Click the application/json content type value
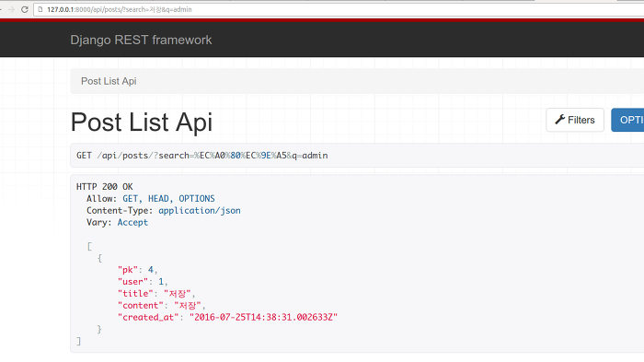Screen dimensions: 644x362 pos(200,211)
